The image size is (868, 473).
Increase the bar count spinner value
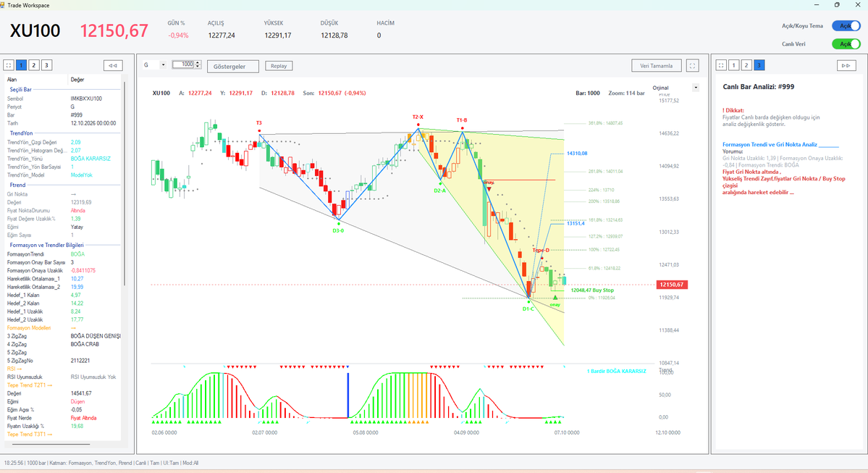(198, 62)
